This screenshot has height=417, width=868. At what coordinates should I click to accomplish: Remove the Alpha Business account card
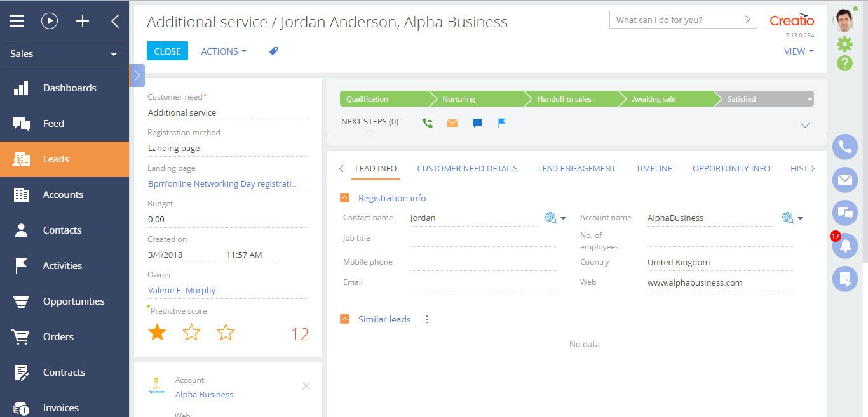[306, 386]
